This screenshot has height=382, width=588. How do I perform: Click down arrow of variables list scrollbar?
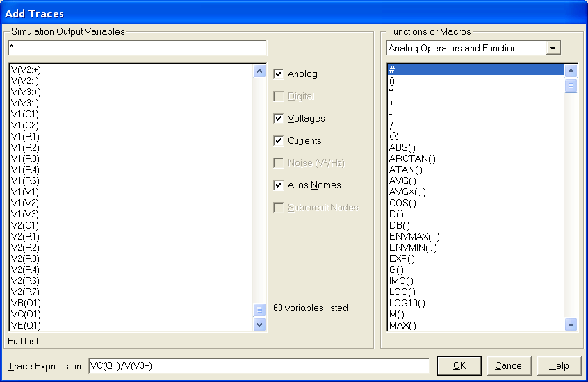point(260,324)
